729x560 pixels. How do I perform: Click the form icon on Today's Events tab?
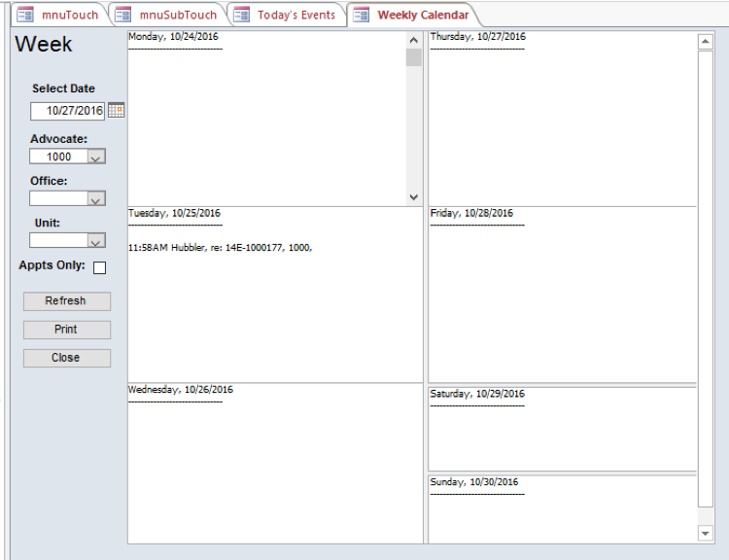242,15
